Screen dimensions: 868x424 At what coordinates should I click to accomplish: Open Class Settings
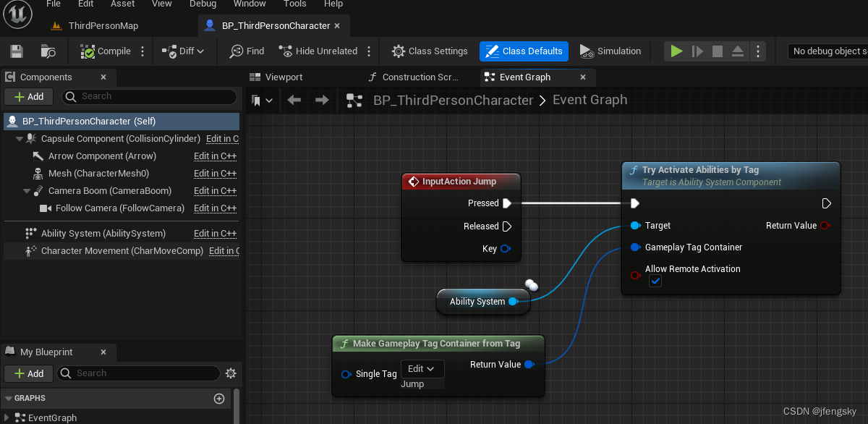(430, 51)
